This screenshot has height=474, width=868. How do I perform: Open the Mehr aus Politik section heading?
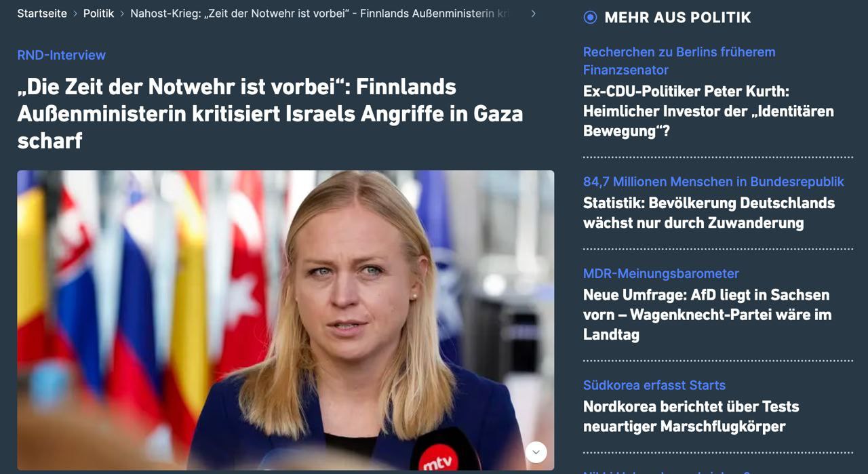677,18
